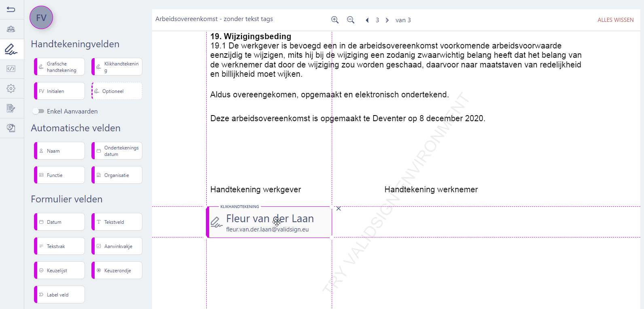The height and width of the screenshot is (309, 644).
Task: Click the page number 3 indicator
Action: [x=377, y=20]
